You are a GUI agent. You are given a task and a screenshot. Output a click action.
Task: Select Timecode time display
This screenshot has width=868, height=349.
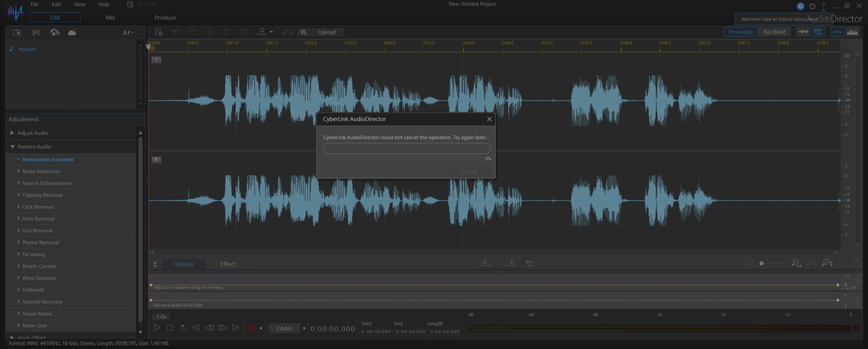click(741, 32)
